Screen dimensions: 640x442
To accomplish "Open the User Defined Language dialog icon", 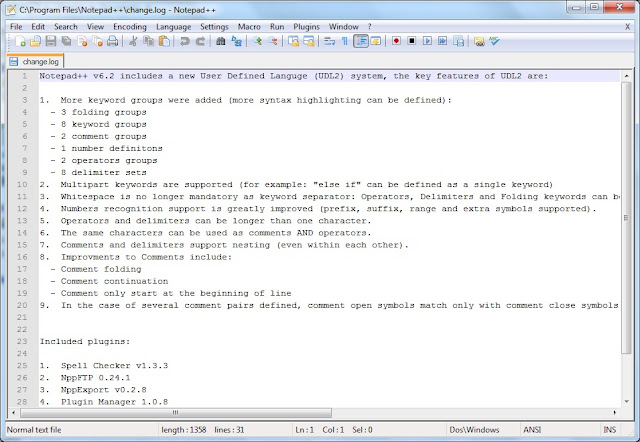I will pyautogui.click(x=376, y=41).
